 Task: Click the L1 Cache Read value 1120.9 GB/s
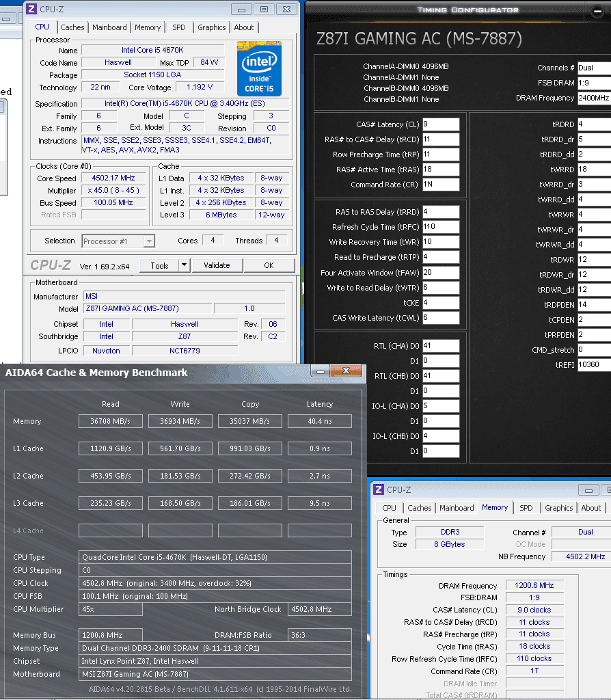(110, 448)
